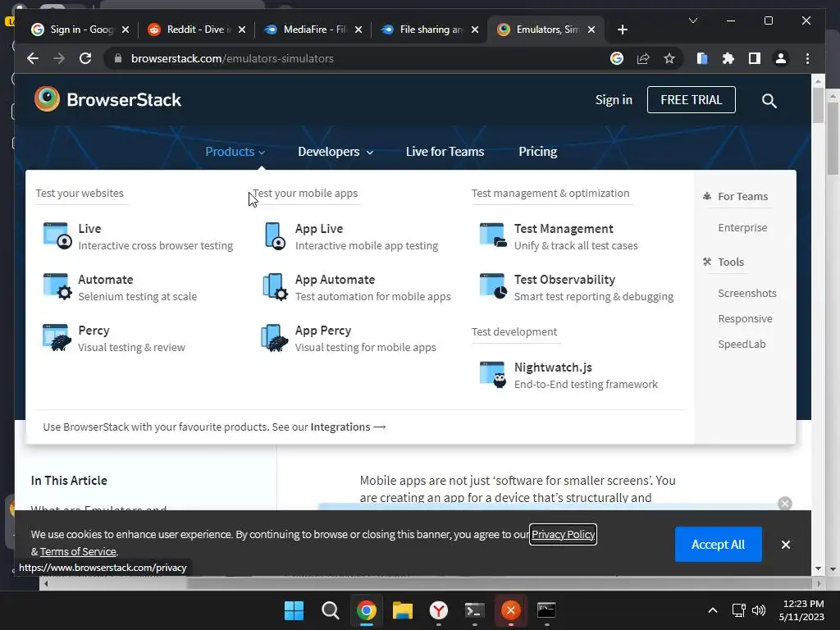Open the Privacy Policy link
This screenshot has height=630, width=840.
click(563, 534)
